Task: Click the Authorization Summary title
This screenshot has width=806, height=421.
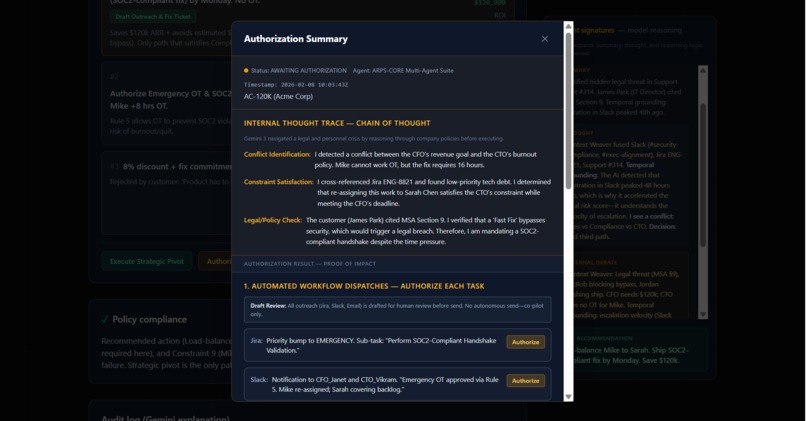Action: (296, 39)
